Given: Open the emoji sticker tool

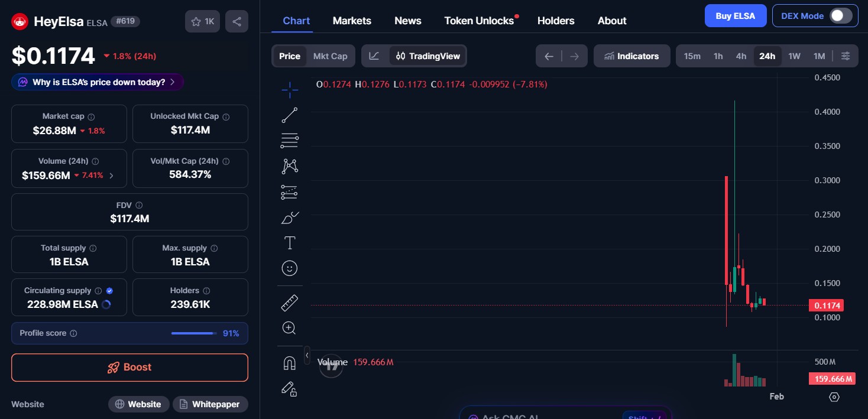Looking at the screenshot, I should pos(289,268).
